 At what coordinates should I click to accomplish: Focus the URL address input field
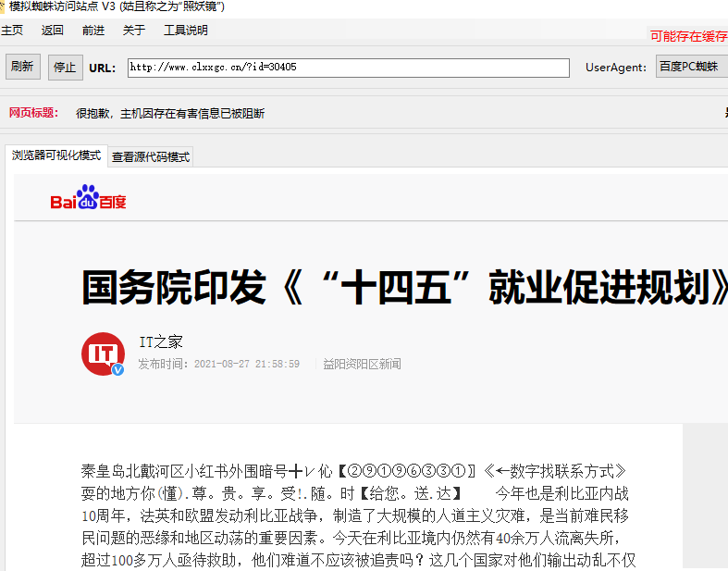(348, 68)
